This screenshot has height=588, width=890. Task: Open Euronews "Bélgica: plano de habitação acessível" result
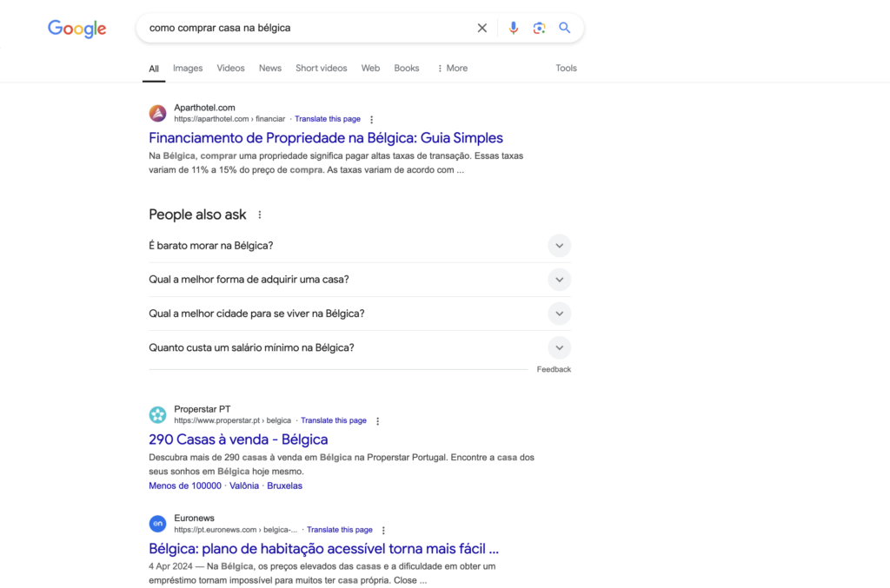(323, 549)
